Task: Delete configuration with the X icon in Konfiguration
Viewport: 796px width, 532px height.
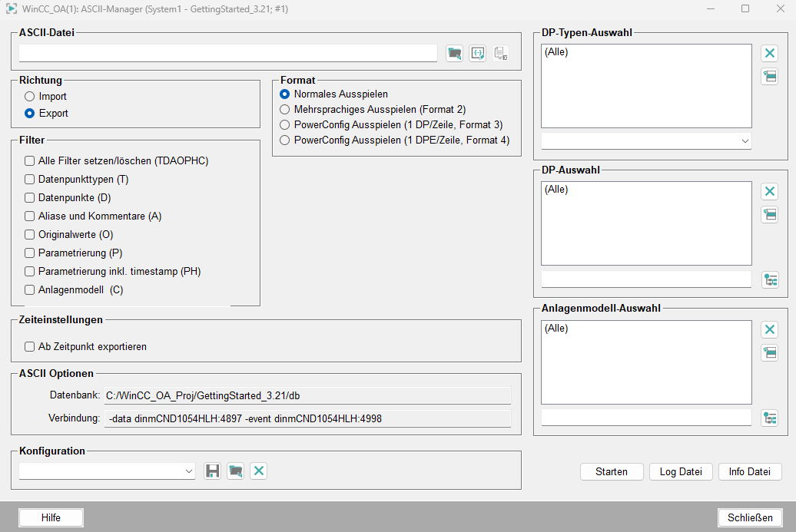Action: click(258, 471)
